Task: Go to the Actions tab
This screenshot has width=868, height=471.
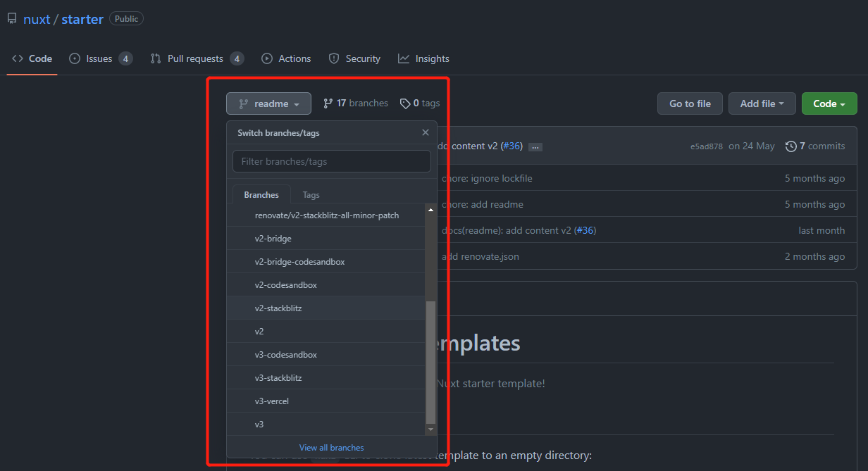Action: [286, 58]
